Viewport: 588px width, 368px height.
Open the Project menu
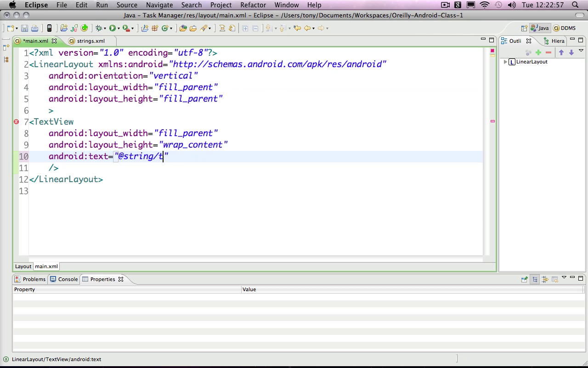click(x=221, y=5)
